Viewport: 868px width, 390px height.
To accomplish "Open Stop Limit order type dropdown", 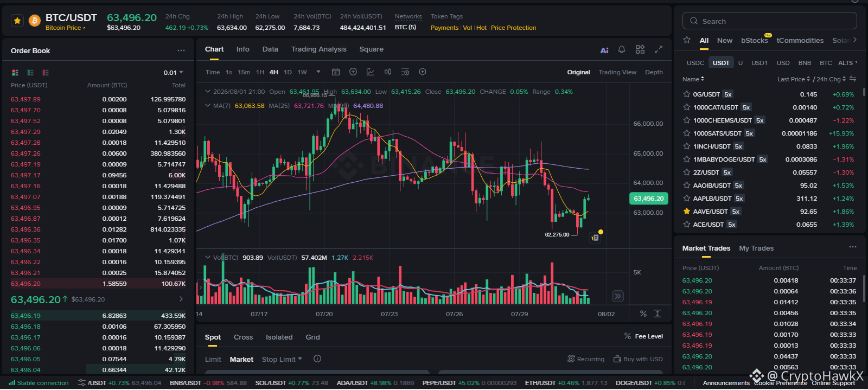I will point(282,359).
